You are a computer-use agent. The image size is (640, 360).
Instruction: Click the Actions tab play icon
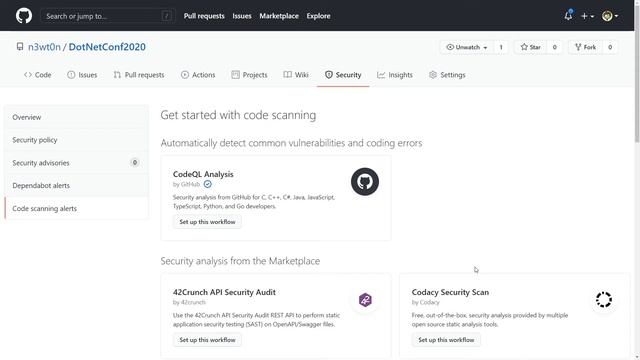click(185, 75)
